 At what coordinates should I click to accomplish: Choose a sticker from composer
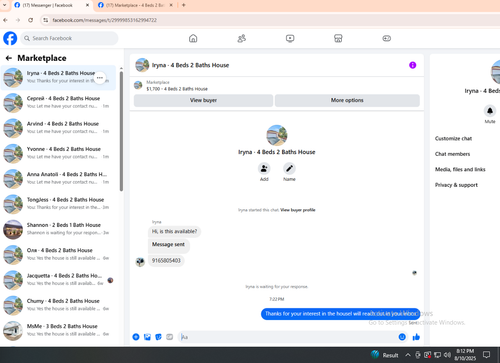coord(158,337)
